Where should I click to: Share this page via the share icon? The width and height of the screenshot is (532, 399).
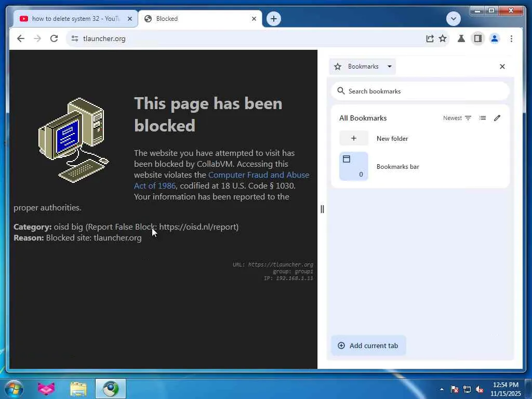coord(430,38)
